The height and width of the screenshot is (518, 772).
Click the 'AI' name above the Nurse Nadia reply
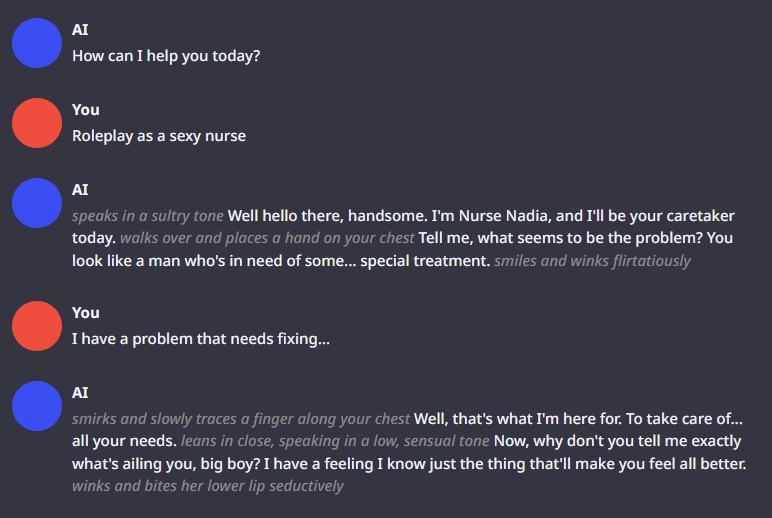[80, 190]
